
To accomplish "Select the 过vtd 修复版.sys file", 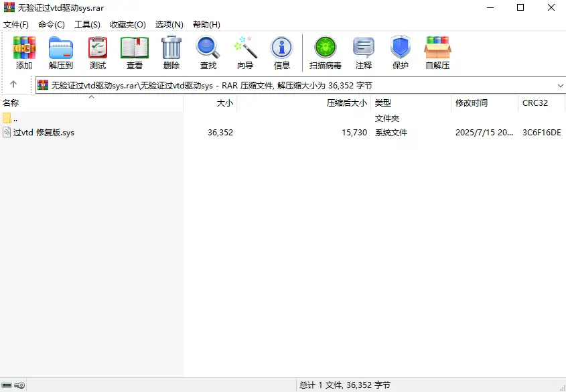I will (42, 133).
